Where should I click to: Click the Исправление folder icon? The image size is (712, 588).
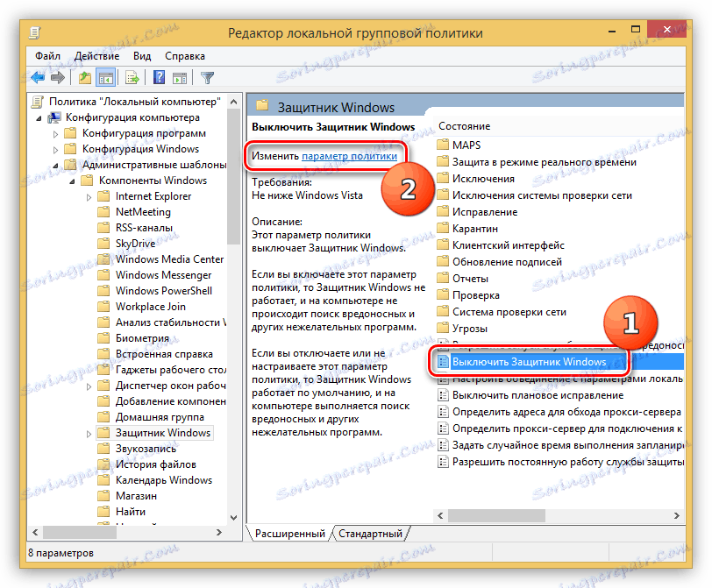[442, 212]
